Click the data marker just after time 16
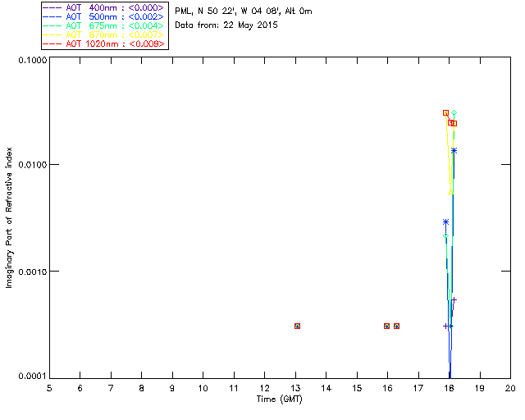Image resolution: width=525 pixels, height=420 pixels. [x=396, y=326]
